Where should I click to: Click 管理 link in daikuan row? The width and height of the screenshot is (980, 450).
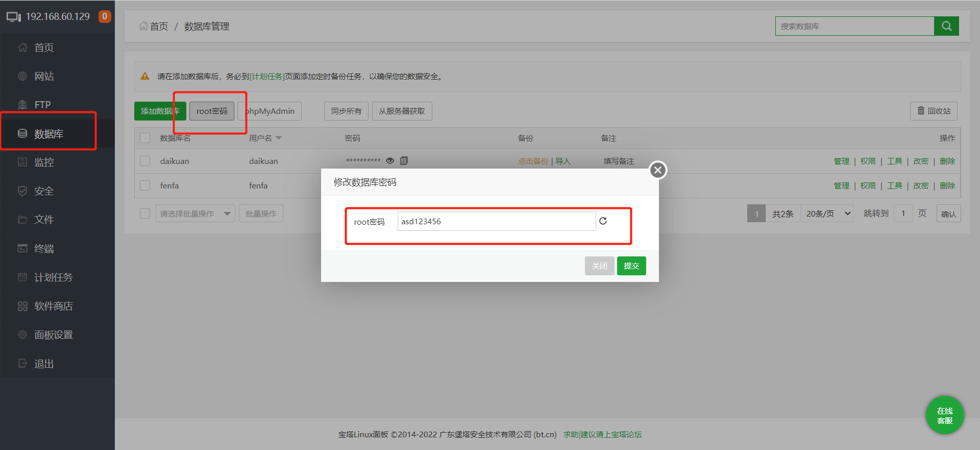pos(841,161)
